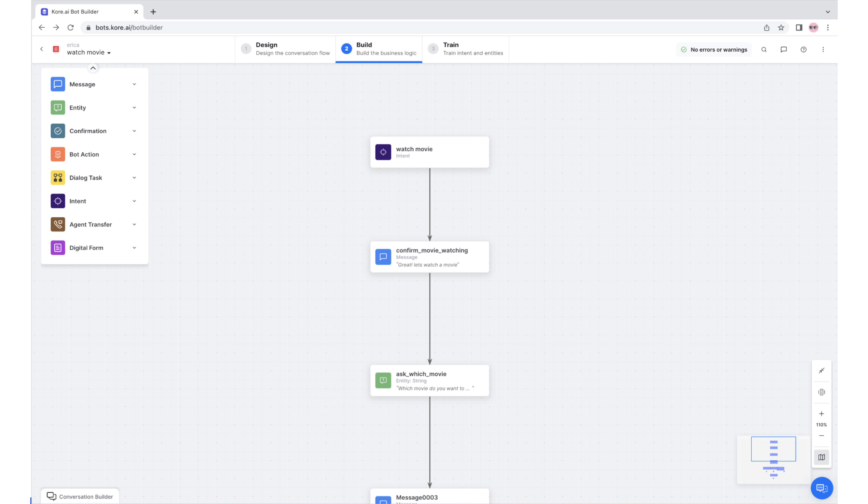This screenshot has height=504, width=868.
Task: Expand the Confirmation node chevron
Action: coord(134,131)
